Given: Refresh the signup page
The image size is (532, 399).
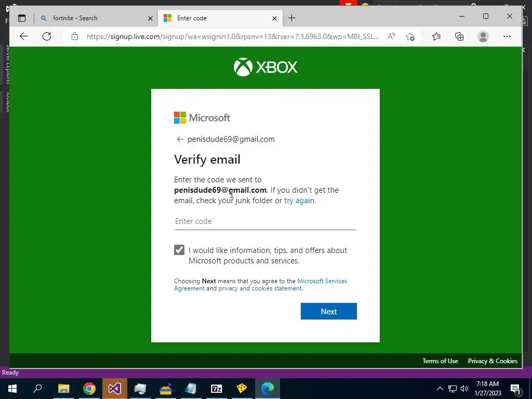Looking at the screenshot, I should click(47, 36).
